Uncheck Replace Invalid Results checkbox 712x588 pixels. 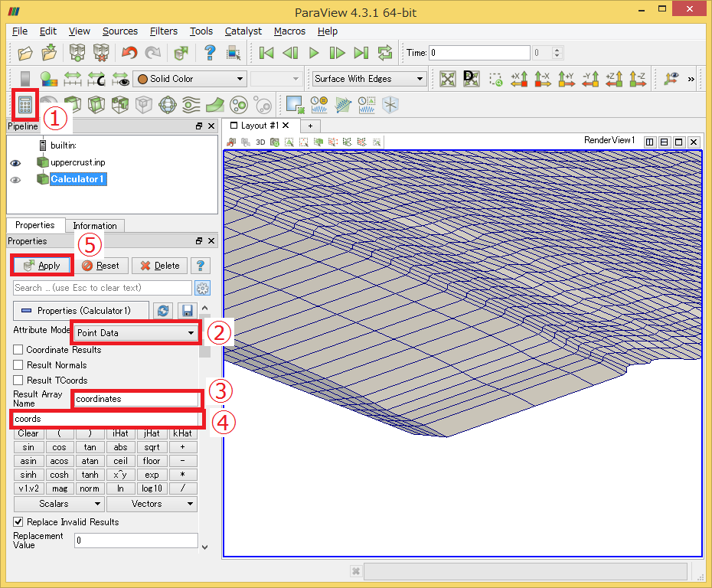18,521
